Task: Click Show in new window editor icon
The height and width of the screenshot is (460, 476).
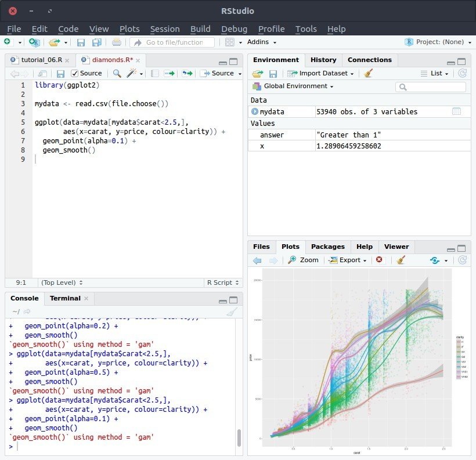Action: click(x=42, y=74)
